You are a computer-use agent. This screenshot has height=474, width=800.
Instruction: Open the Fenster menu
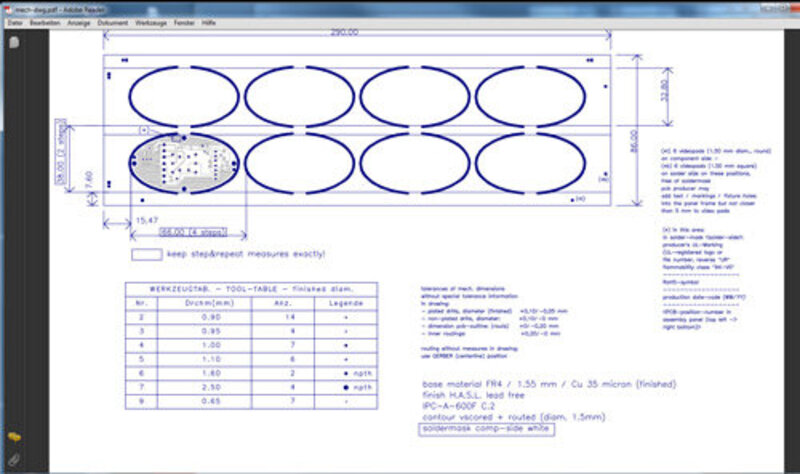pos(184,23)
